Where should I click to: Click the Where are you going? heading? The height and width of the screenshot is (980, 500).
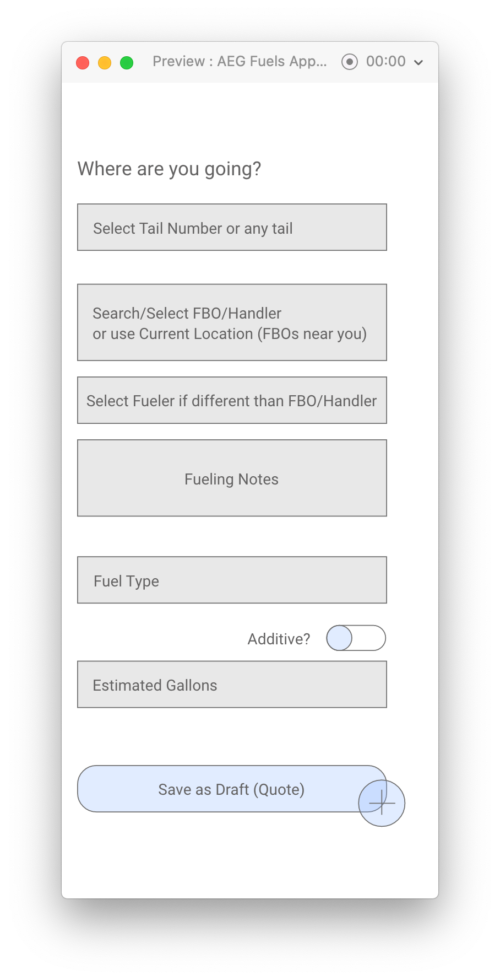coord(170,169)
